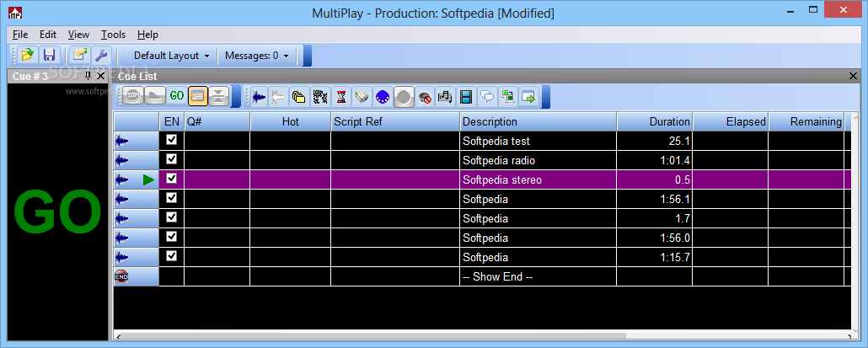Open the Messages: 0 dropdown
Image resolution: width=868 pixels, height=348 pixels.
click(x=257, y=56)
